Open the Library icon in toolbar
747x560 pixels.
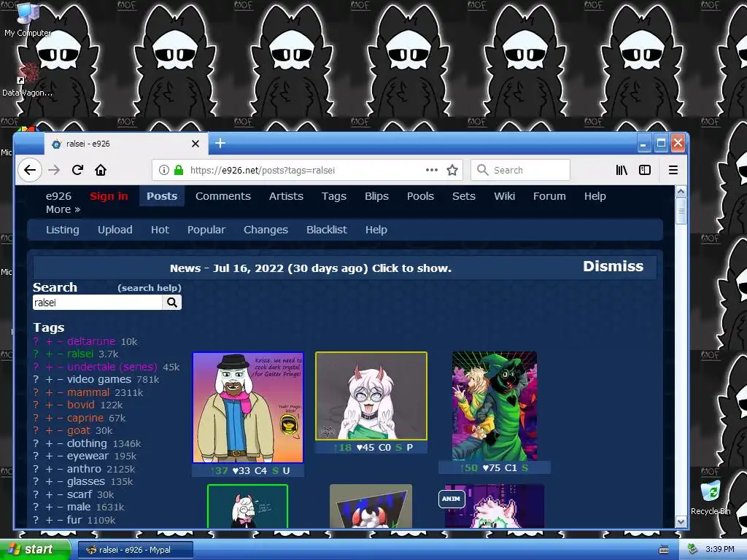coord(622,170)
